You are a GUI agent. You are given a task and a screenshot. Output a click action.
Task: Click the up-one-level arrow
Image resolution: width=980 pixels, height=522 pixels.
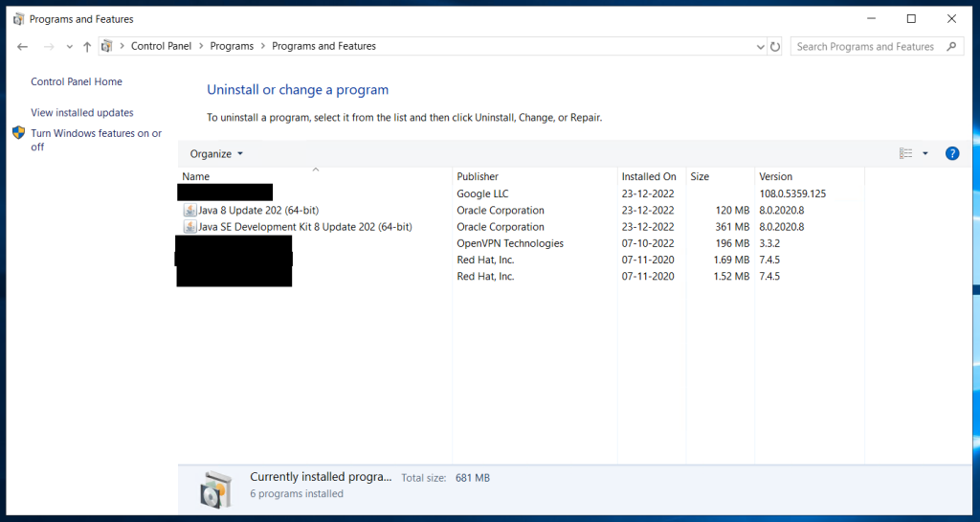(87, 46)
